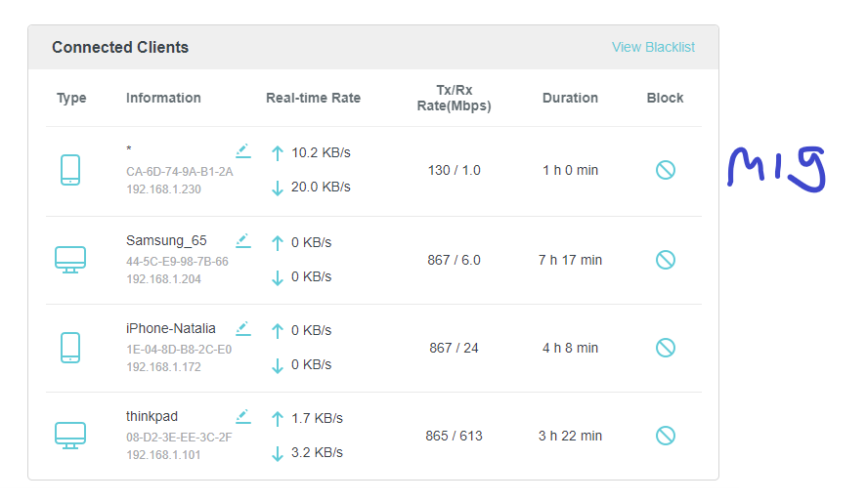Click the monitor icon for thinkpad
This screenshot has width=868, height=502.
(70, 436)
